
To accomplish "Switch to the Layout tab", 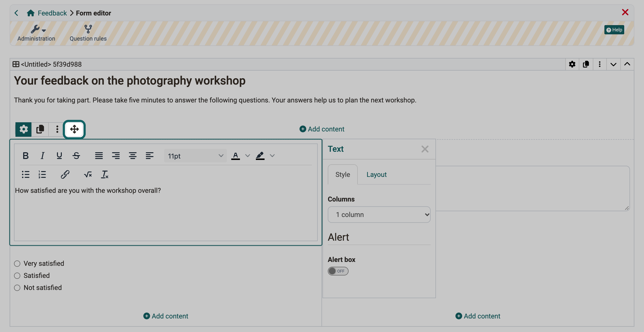I will pos(376,174).
